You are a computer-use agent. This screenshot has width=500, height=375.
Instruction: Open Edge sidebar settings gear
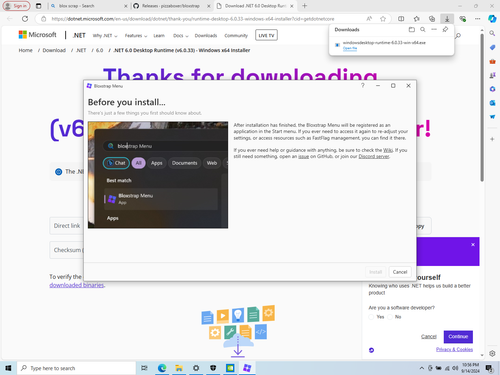492,353
